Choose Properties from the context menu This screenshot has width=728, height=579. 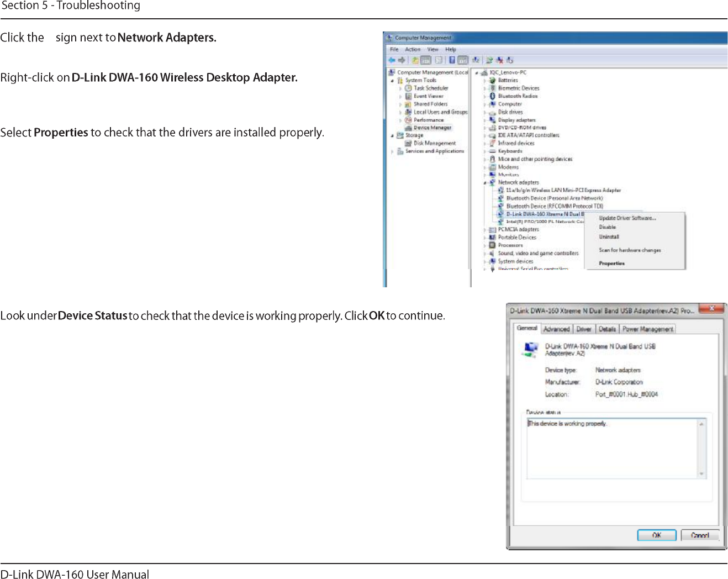coord(612,264)
